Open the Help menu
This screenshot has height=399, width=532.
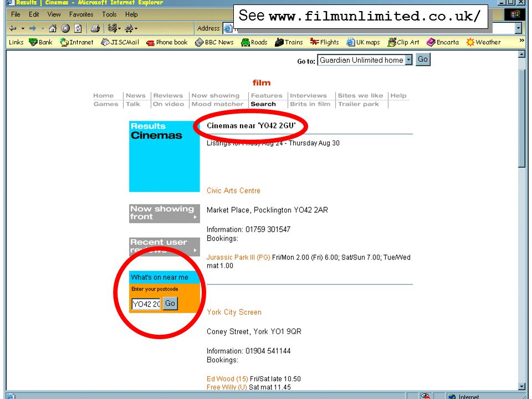coord(131,14)
